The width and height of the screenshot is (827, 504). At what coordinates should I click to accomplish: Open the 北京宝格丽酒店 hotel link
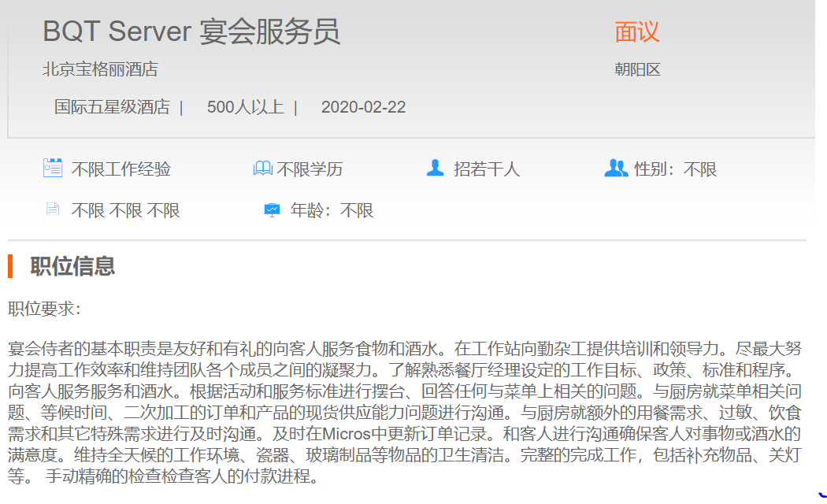[100, 69]
